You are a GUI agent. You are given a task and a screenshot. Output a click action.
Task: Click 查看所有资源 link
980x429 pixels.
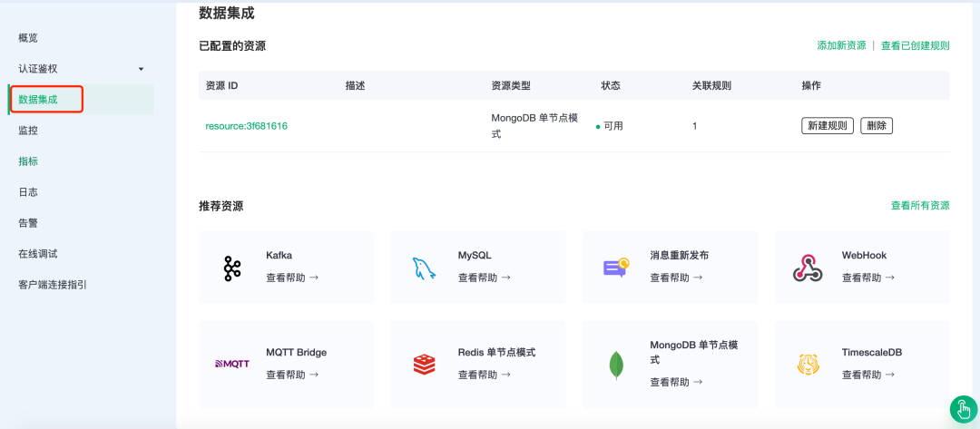pos(920,206)
